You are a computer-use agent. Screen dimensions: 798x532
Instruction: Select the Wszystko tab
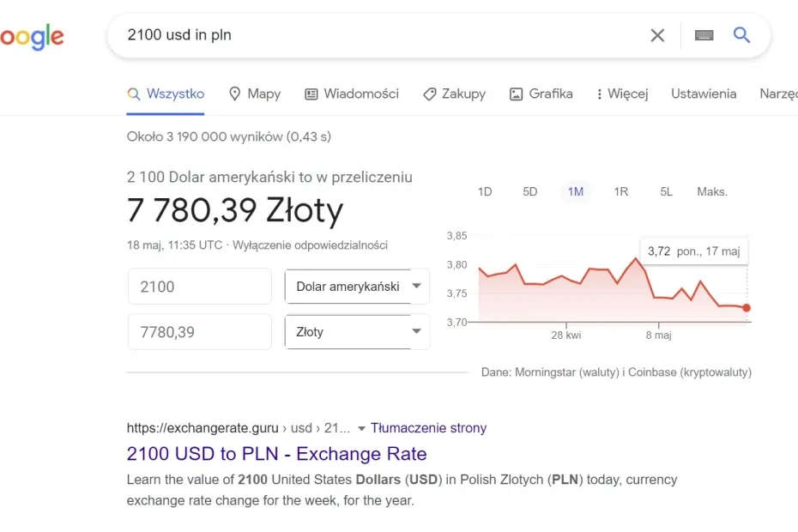(x=166, y=94)
